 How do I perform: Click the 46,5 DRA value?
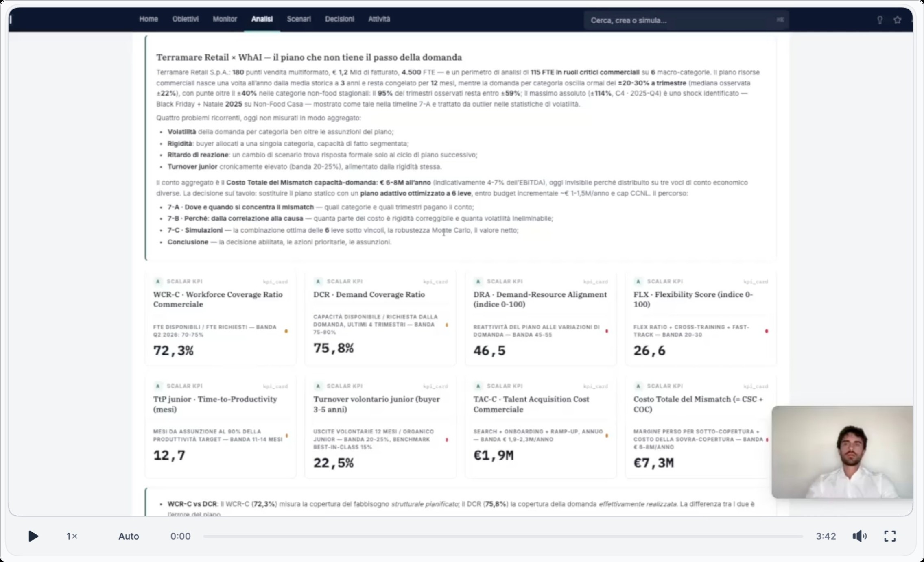click(x=489, y=351)
